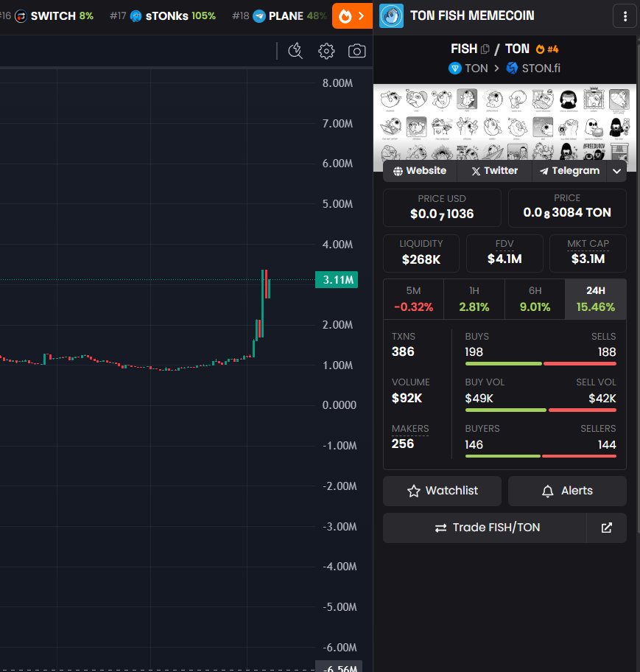Click Trade FISH/TON button

(x=485, y=528)
